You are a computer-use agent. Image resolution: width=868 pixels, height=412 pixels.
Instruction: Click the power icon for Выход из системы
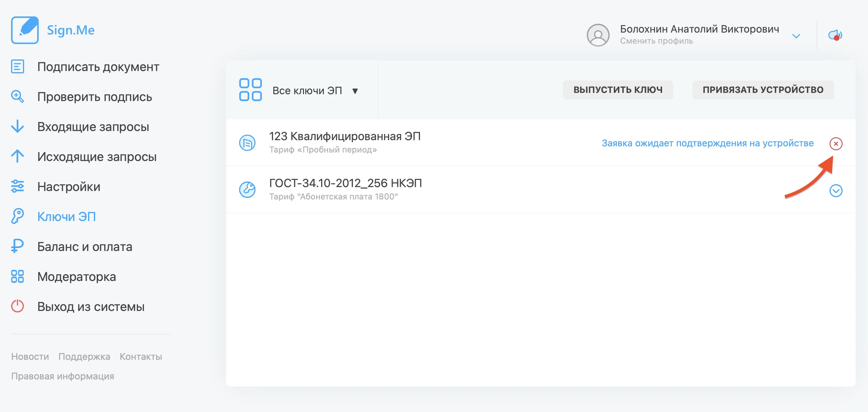[18, 306]
